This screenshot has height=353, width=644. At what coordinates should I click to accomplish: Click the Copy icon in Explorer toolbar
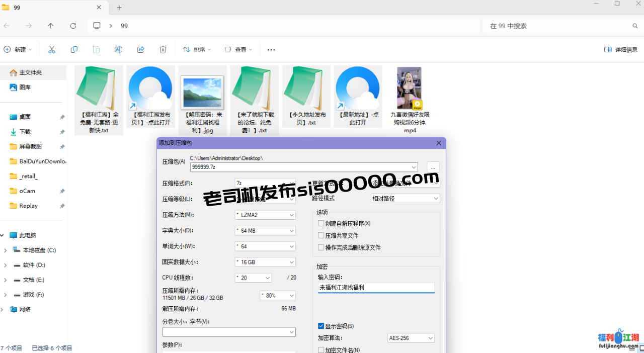pos(74,49)
